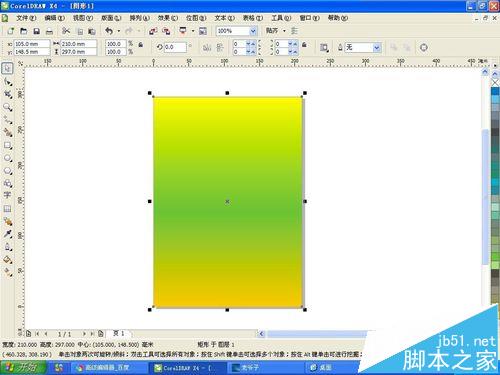
Task: Select the Ellipse tool
Action: click(8, 158)
